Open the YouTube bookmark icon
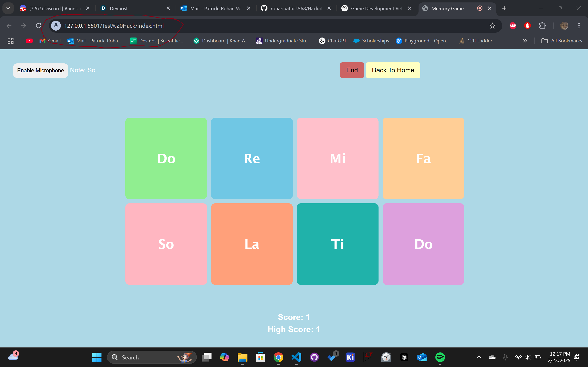Image resolution: width=588 pixels, height=367 pixels. pos(29,41)
